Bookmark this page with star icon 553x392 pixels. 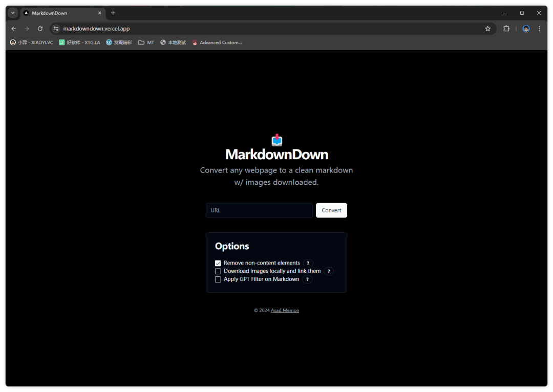point(488,29)
